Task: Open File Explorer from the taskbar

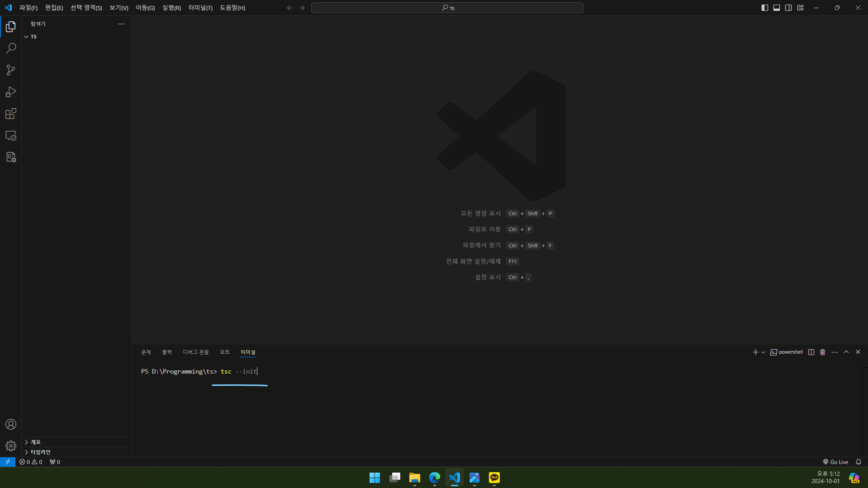Action: tap(415, 478)
